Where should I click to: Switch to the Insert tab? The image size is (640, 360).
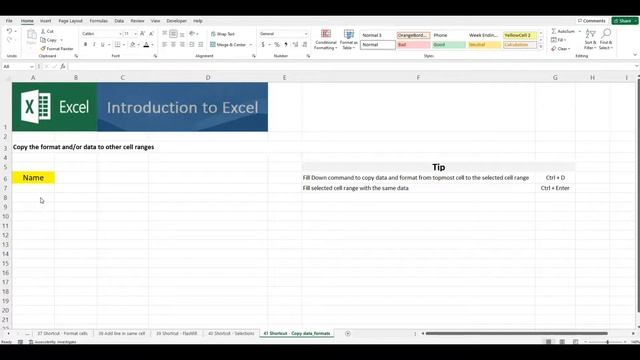click(45, 21)
